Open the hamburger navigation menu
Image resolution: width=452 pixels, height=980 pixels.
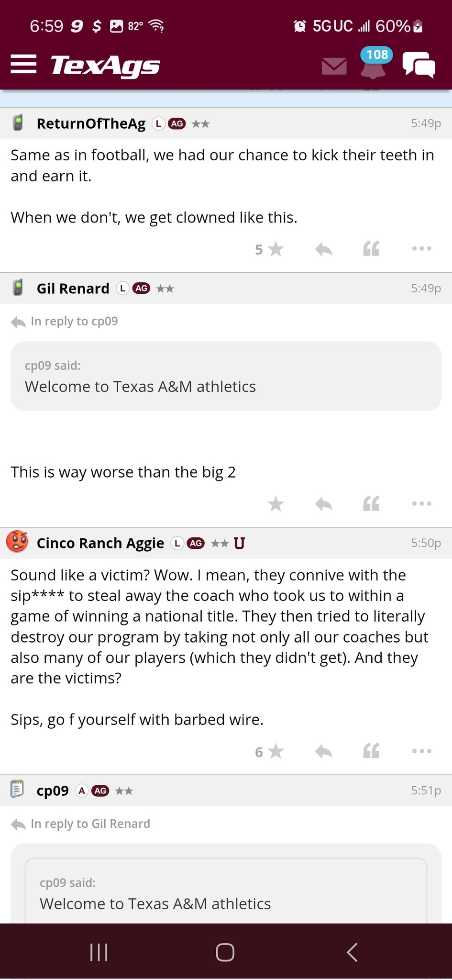click(x=23, y=64)
